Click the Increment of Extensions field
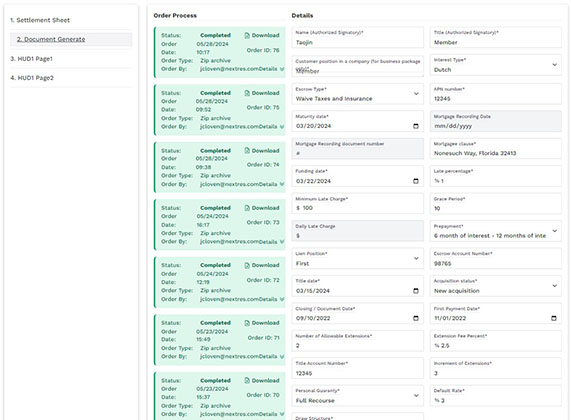Screen dimensions: 572x420 [495, 368]
